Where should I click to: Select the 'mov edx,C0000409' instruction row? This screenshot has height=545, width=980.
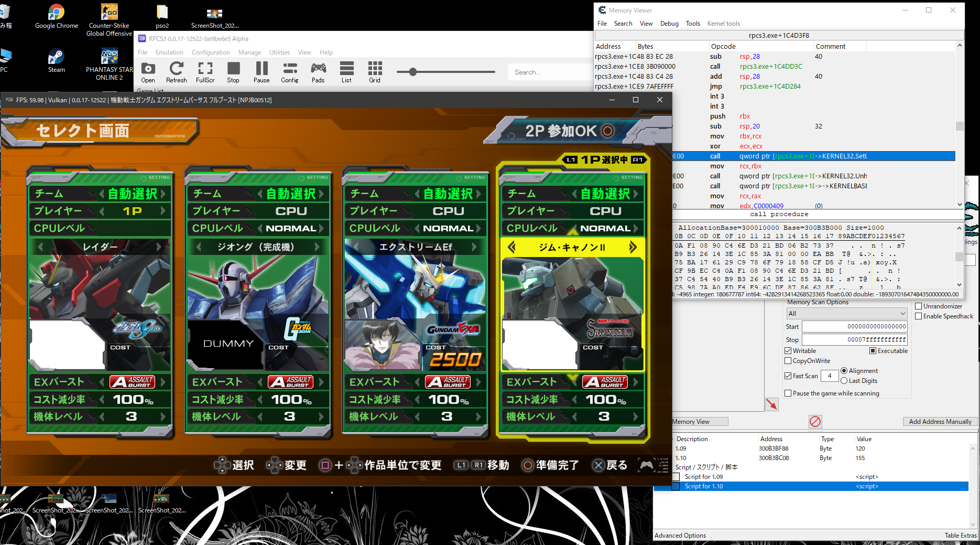click(814, 206)
